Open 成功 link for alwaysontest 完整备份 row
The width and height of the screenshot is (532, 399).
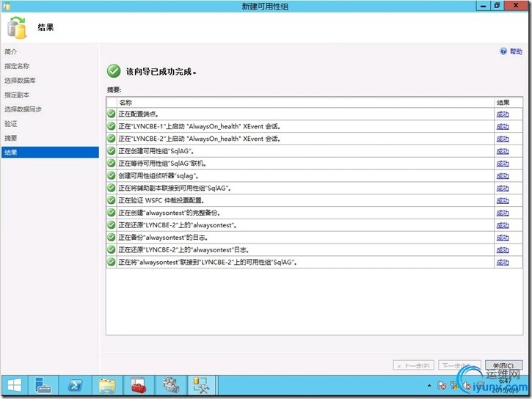click(503, 213)
